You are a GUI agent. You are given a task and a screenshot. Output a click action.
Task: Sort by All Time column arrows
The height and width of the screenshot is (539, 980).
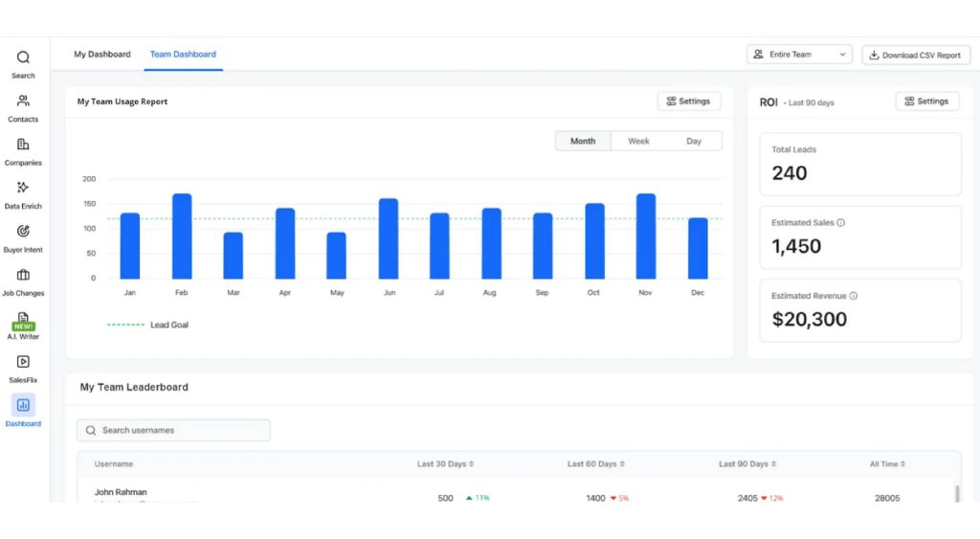(x=902, y=464)
